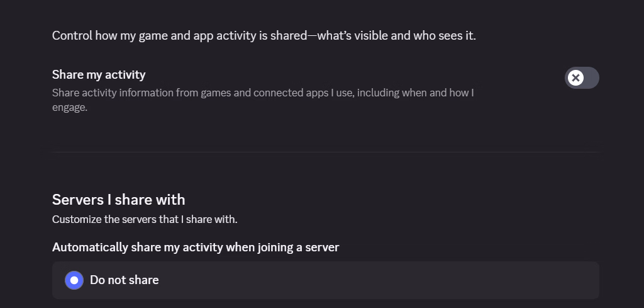Click "who sees it" in the top sentence

(x=444, y=35)
